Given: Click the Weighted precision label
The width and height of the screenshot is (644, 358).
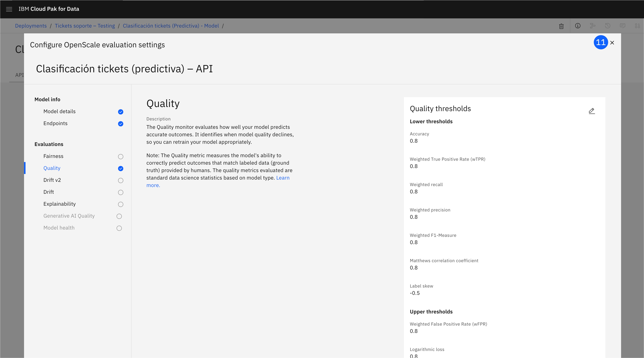Looking at the screenshot, I should click(x=430, y=210).
